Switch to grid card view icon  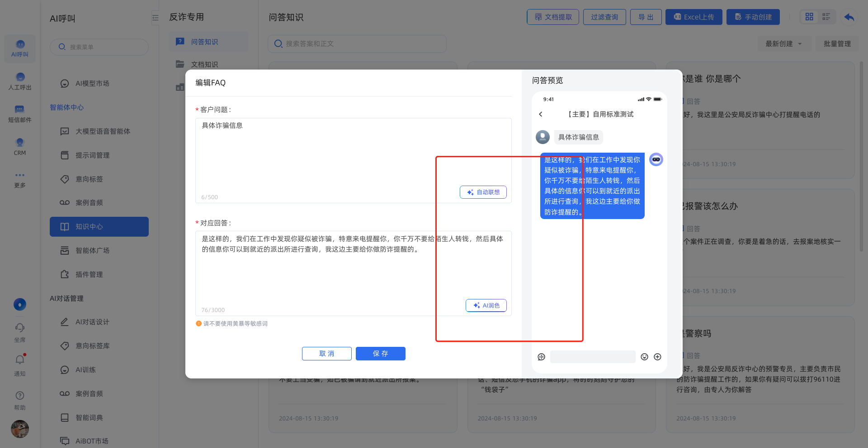(809, 17)
